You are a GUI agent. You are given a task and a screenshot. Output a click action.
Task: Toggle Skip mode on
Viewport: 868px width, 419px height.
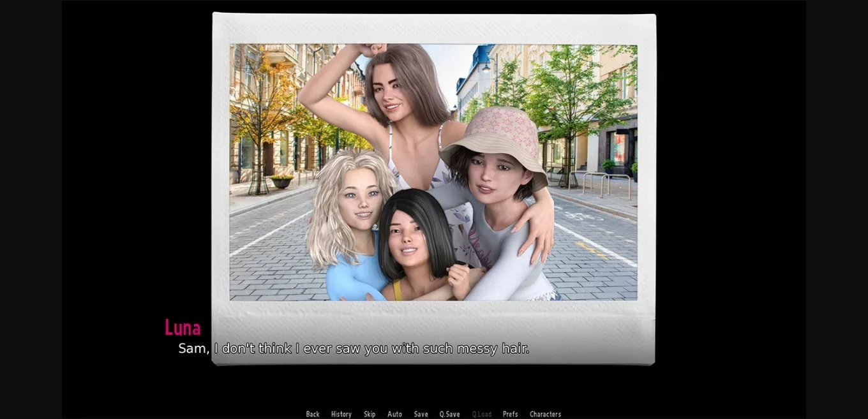[x=370, y=414]
